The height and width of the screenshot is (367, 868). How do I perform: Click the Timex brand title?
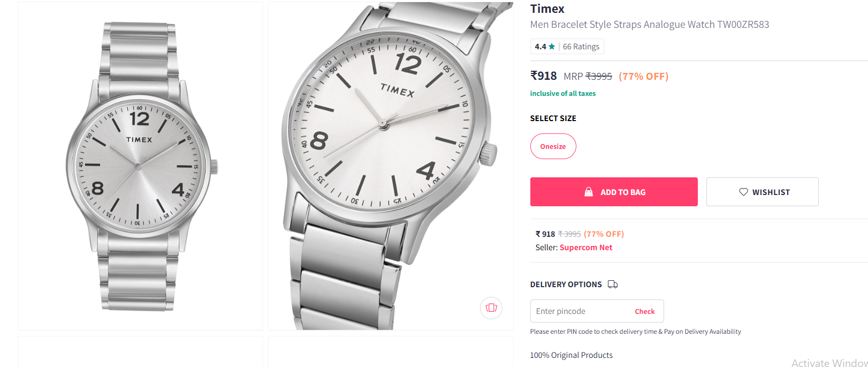click(547, 9)
